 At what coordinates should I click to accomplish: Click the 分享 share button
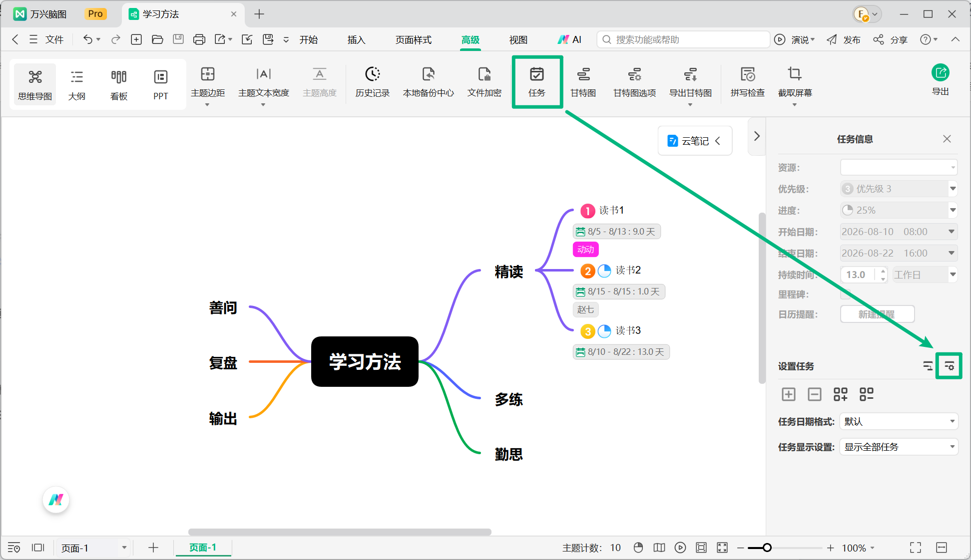pos(891,40)
